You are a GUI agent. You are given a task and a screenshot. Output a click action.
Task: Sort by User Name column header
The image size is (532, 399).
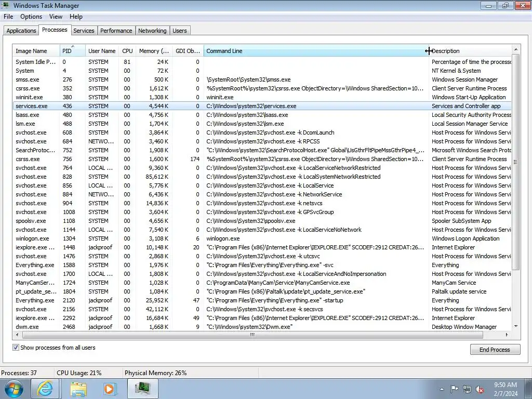tap(102, 51)
